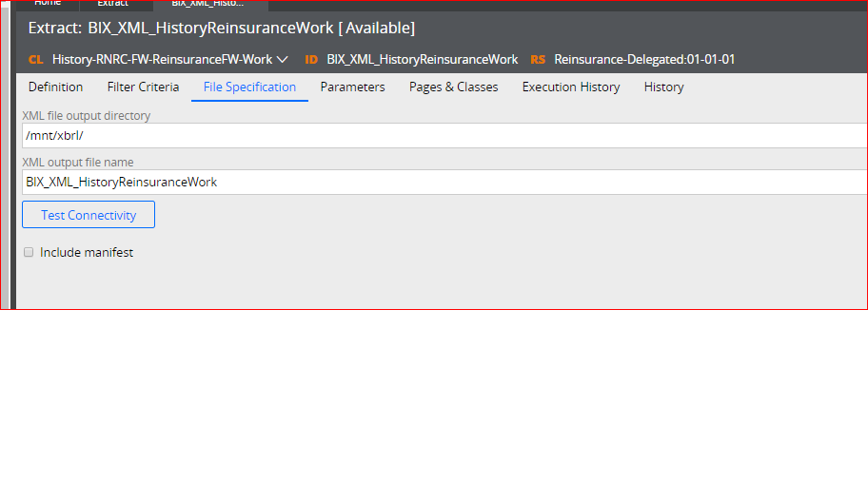Click the ID value BIX_XML_HistoryReinsuranceWork

click(x=423, y=59)
